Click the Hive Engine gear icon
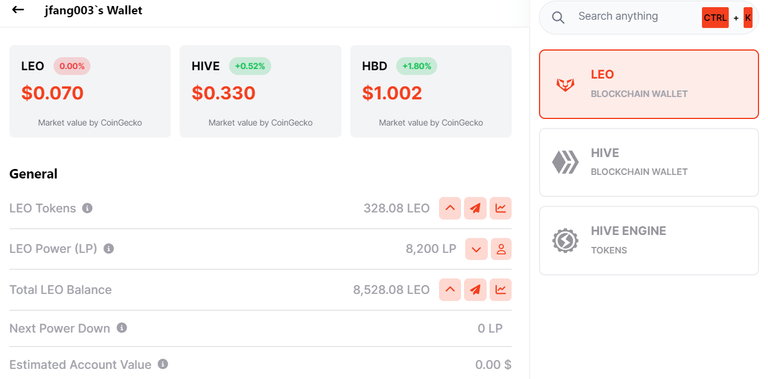This screenshot has height=379, width=768. (565, 240)
